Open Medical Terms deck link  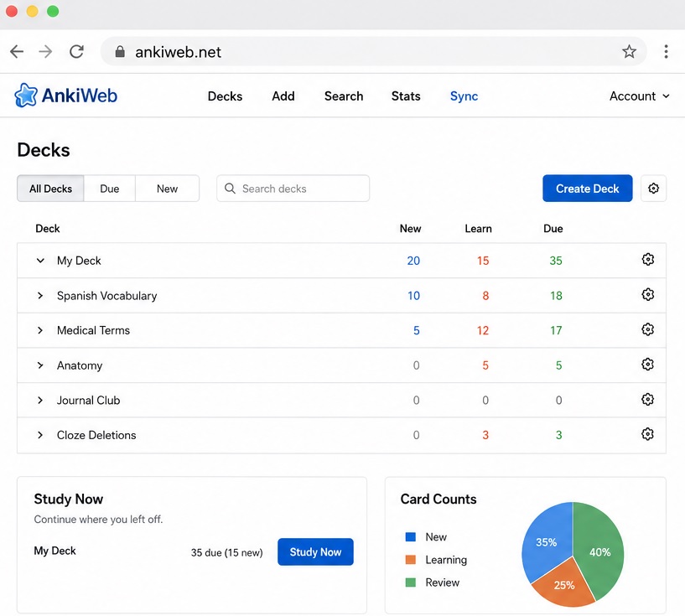coord(94,330)
